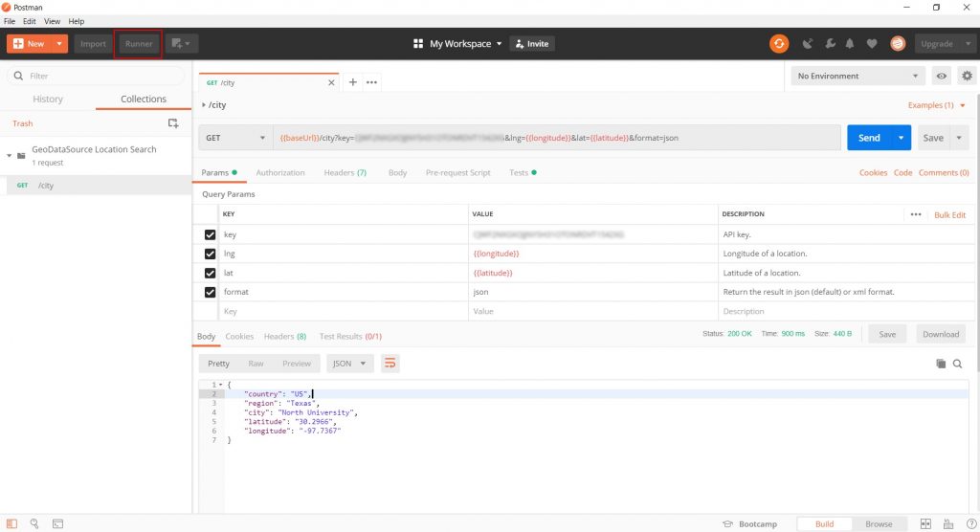Open the JSON format dropdown

[x=349, y=364]
